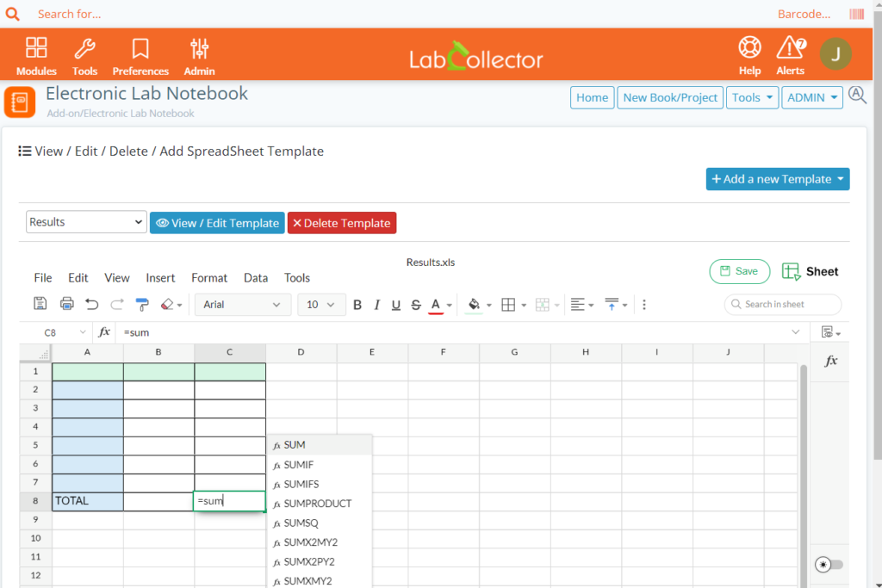This screenshot has width=882, height=588.
Task: Click the Search for... field at top
Action: 69,14
